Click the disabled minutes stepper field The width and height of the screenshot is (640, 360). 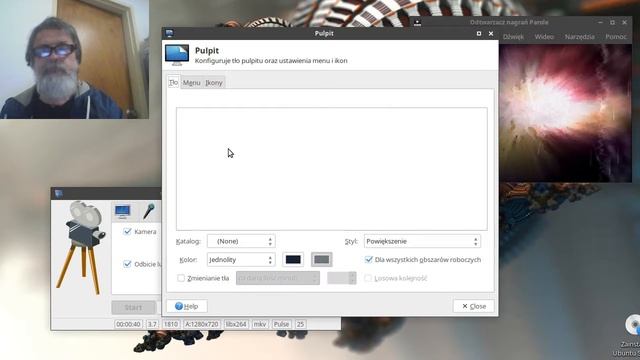point(342,278)
